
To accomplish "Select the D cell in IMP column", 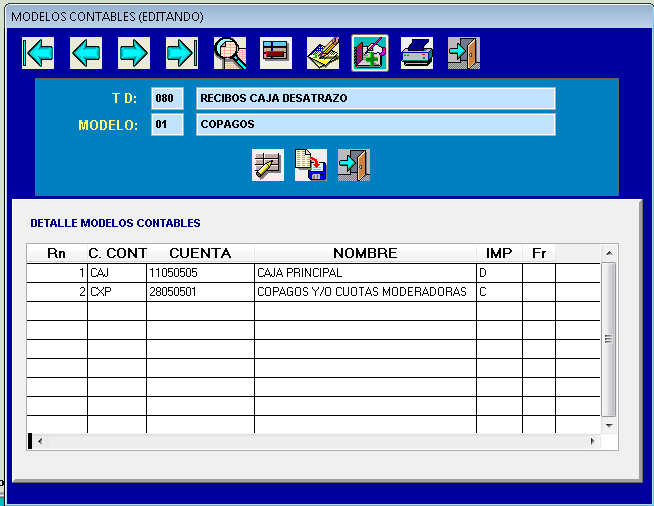I will point(499,273).
